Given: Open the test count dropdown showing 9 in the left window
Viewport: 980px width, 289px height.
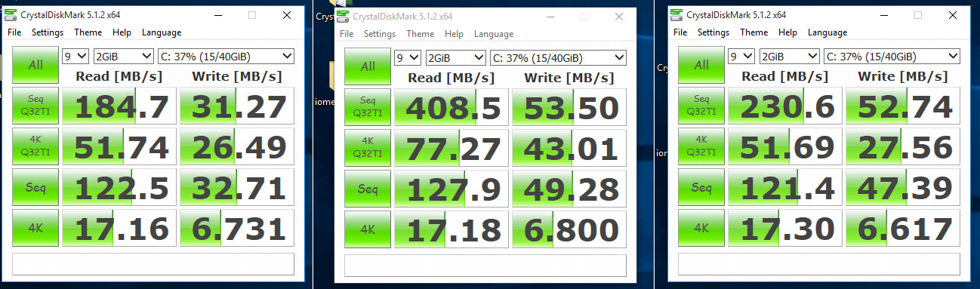Looking at the screenshot, I should [x=76, y=56].
